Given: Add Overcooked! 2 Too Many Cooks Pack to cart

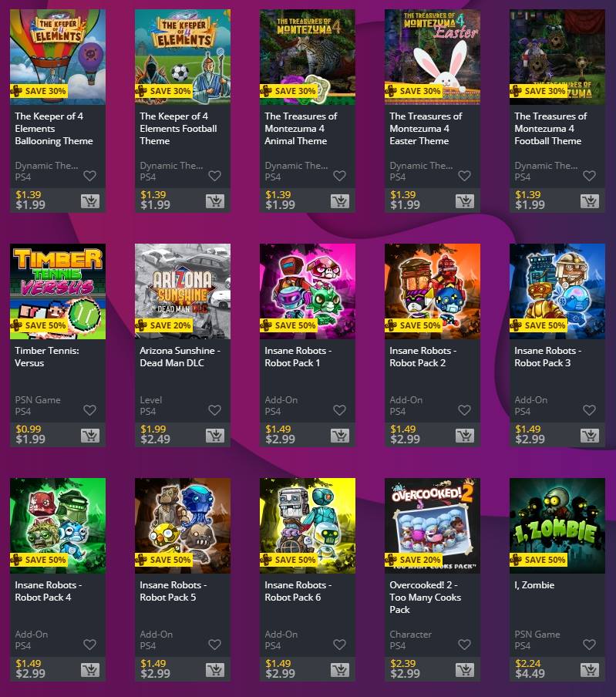Looking at the screenshot, I should (465, 670).
